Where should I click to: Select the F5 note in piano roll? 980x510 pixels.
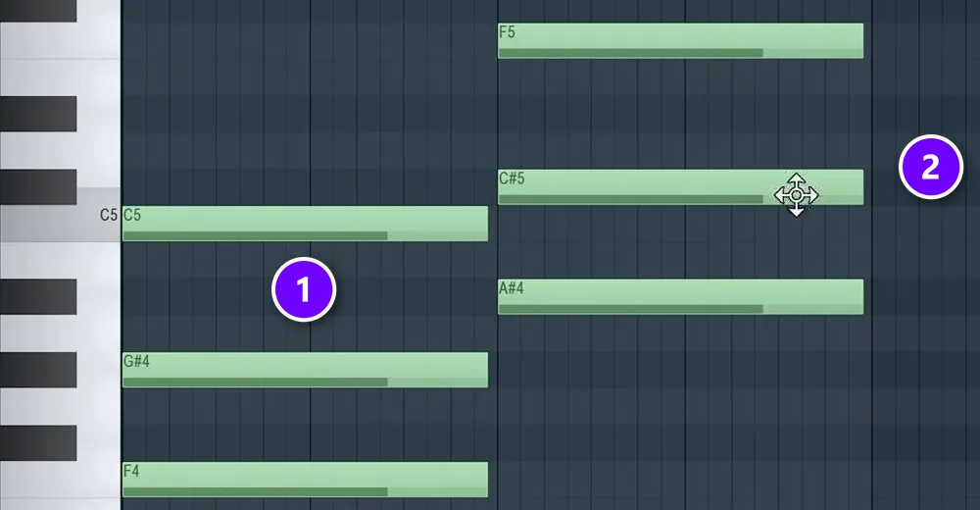[681, 40]
